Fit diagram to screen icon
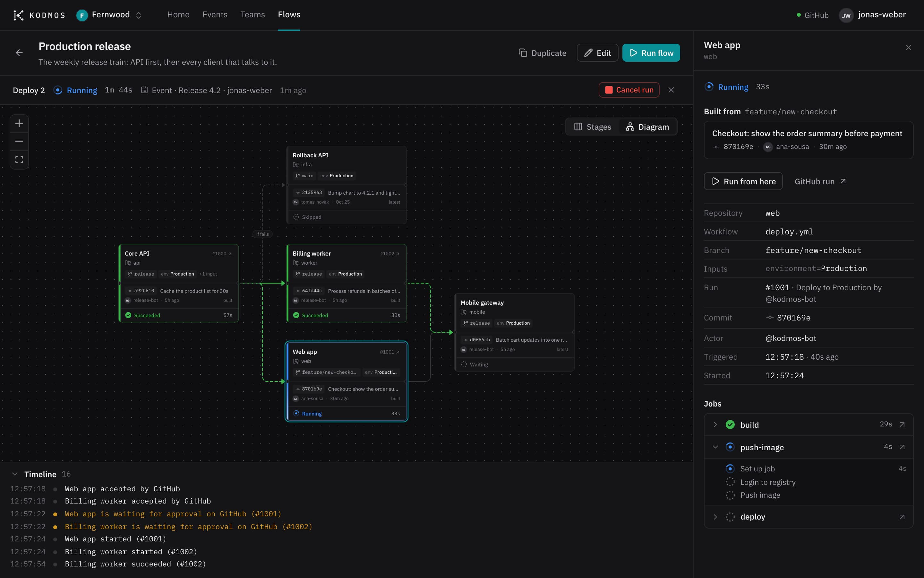This screenshot has height=578, width=924. (19, 159)
